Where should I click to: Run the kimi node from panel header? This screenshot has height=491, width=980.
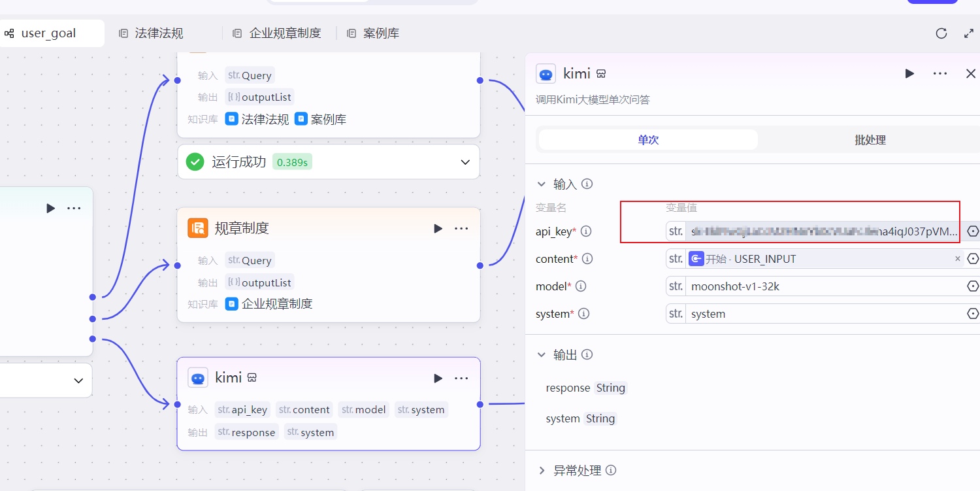click(909, 74)
